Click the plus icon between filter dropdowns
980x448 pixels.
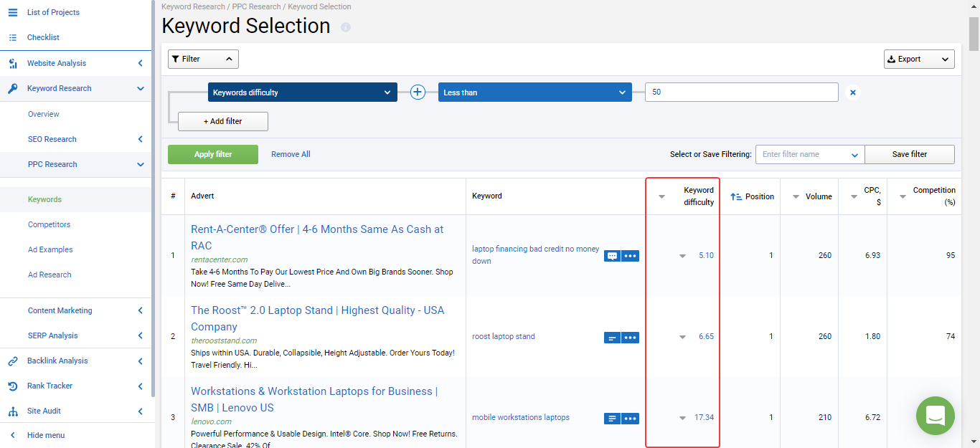point(418,92)
